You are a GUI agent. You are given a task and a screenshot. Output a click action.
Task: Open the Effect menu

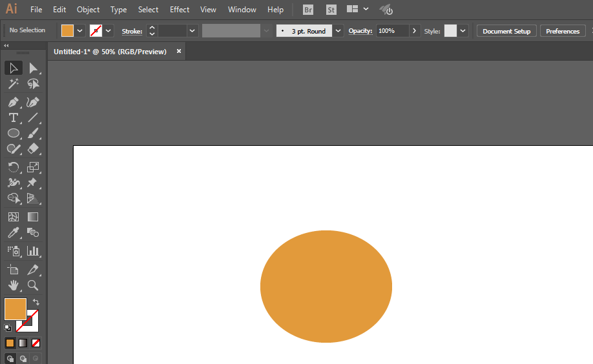[x=180, y=10]
